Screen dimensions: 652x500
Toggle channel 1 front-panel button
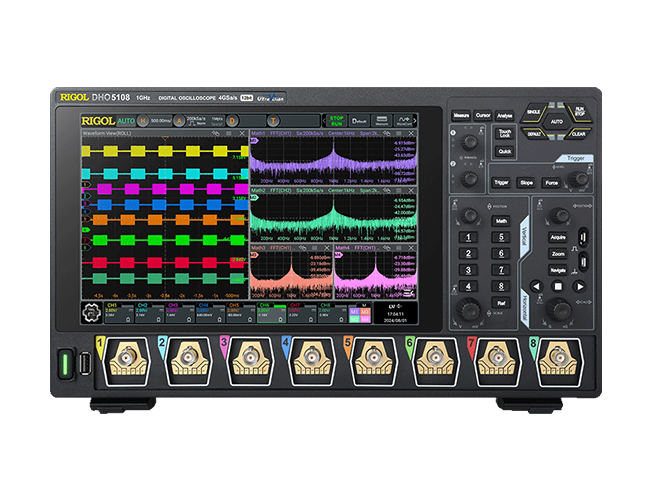(x=468, y=238)
